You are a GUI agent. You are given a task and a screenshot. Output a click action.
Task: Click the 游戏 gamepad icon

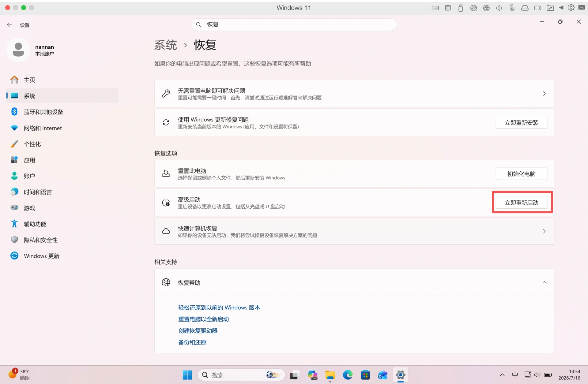pos(14,208)
